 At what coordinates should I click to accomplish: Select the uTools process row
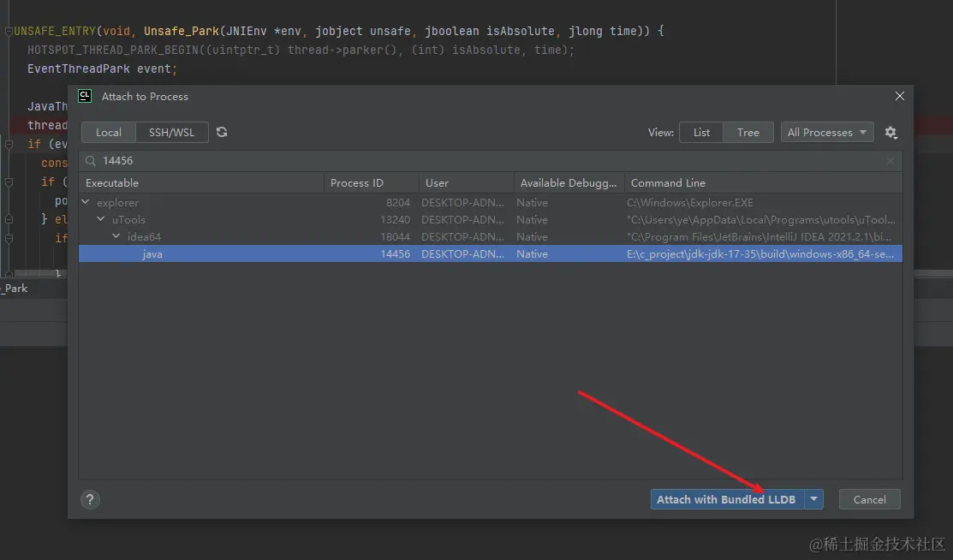point(490,219)
